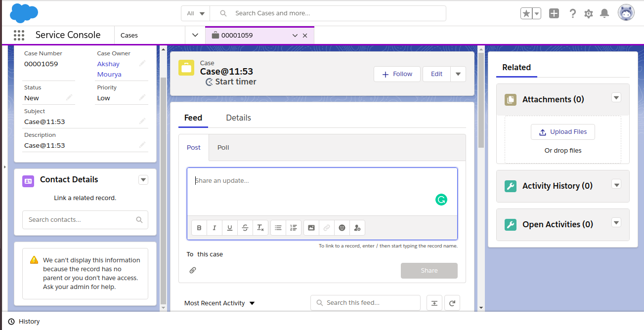Click the Start timer icon
Screen dimensions: 644x330
pos(210,82)
